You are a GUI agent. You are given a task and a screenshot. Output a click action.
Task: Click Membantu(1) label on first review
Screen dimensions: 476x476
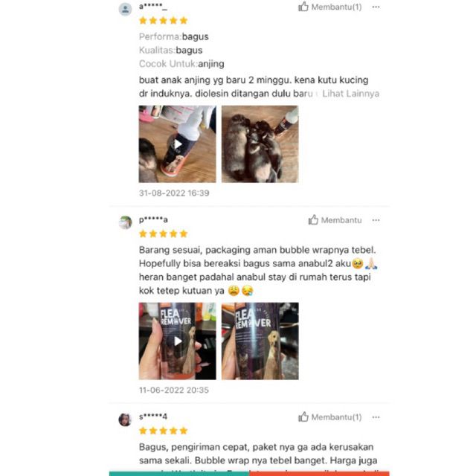336,7
